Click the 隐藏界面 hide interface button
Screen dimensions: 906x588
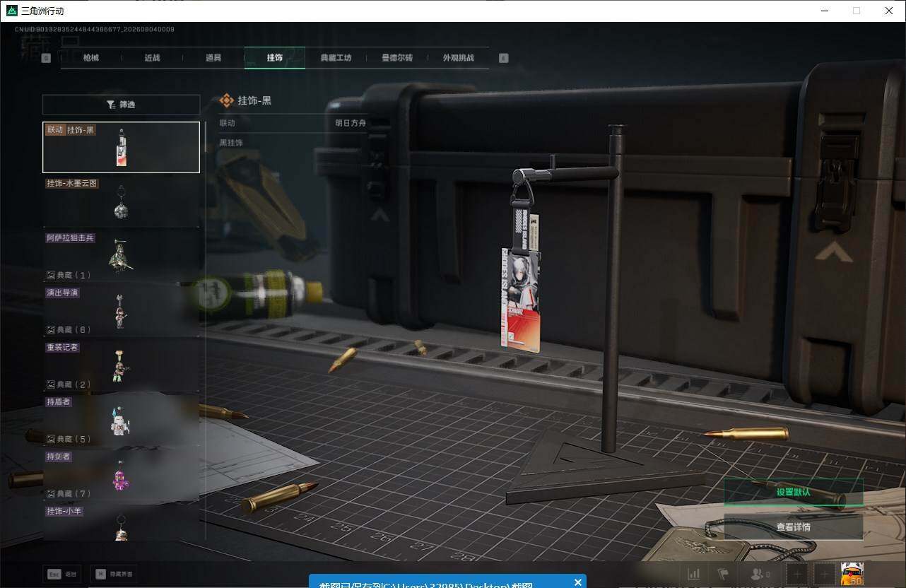tap(115, 574)
